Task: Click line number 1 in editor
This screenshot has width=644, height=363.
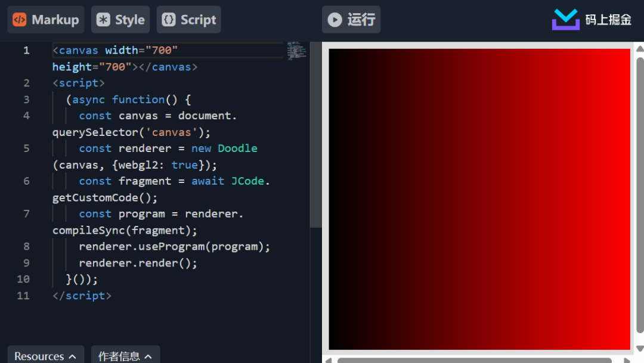Action: (26, 51)
